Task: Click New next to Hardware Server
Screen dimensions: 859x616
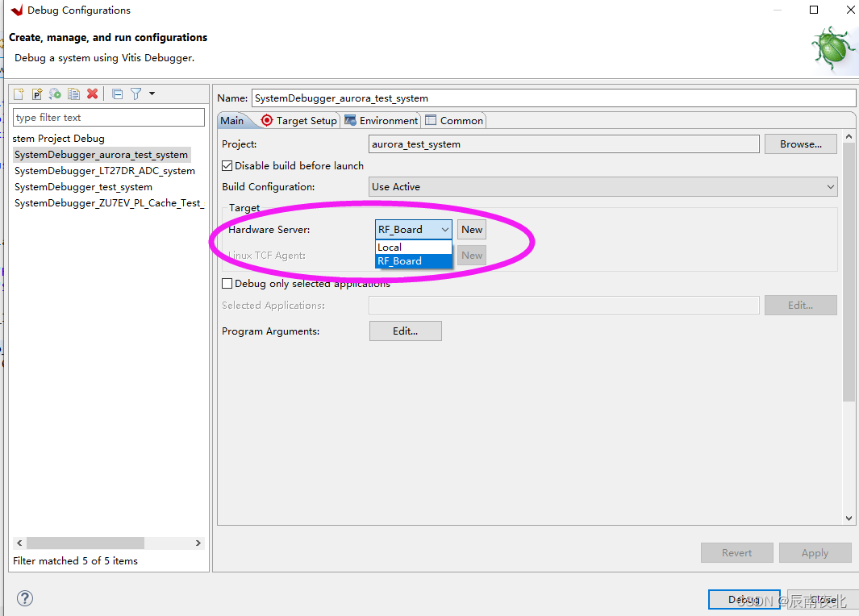Action: [x=472, y=230]
